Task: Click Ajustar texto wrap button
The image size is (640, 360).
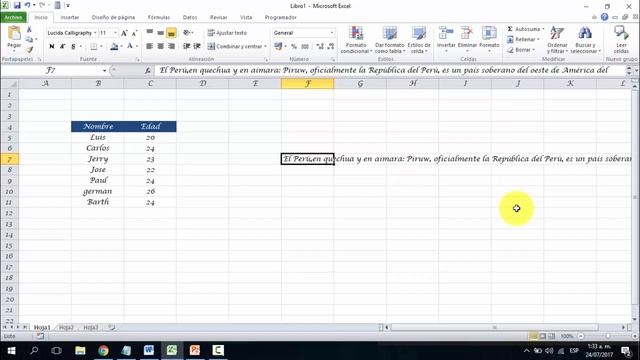Action: [227, 33]
